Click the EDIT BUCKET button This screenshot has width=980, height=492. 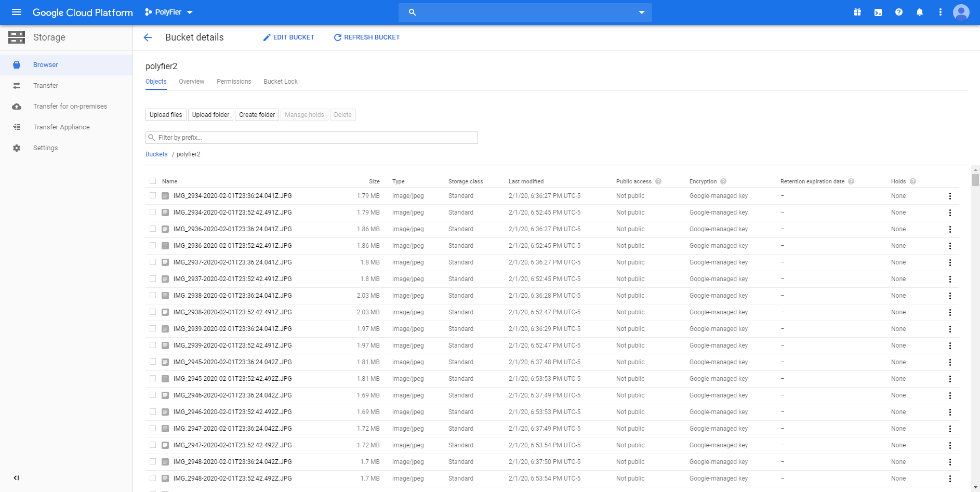tap(289, 37)
